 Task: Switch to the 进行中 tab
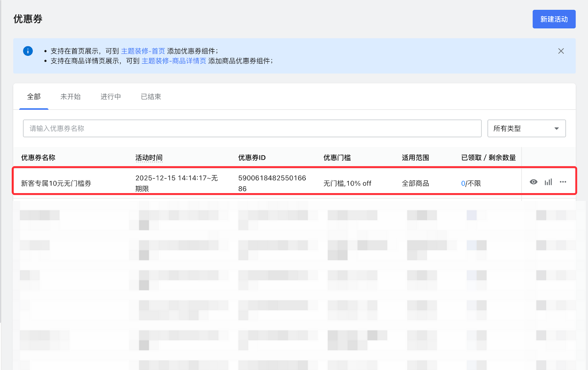click(x=111, y=97)
